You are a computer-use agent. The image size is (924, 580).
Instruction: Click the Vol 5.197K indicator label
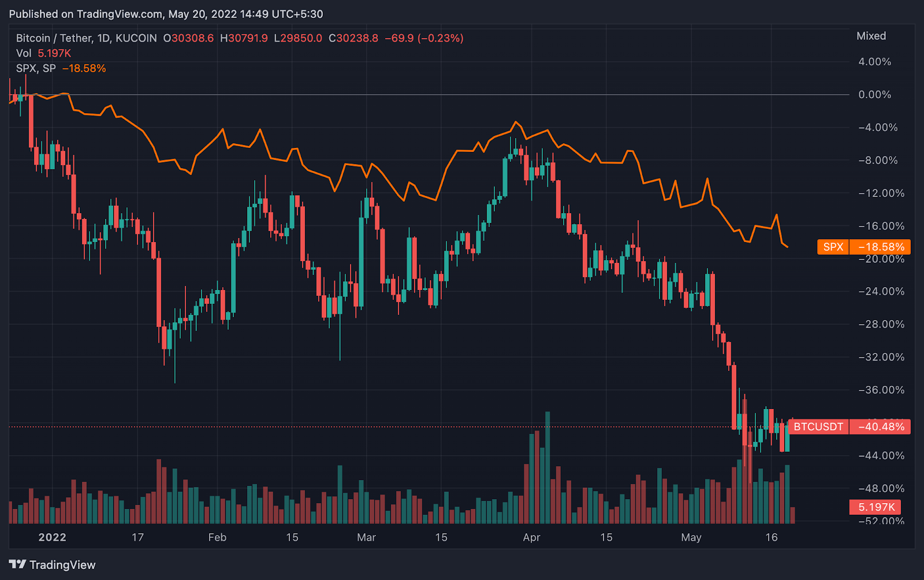pos(44,53)
